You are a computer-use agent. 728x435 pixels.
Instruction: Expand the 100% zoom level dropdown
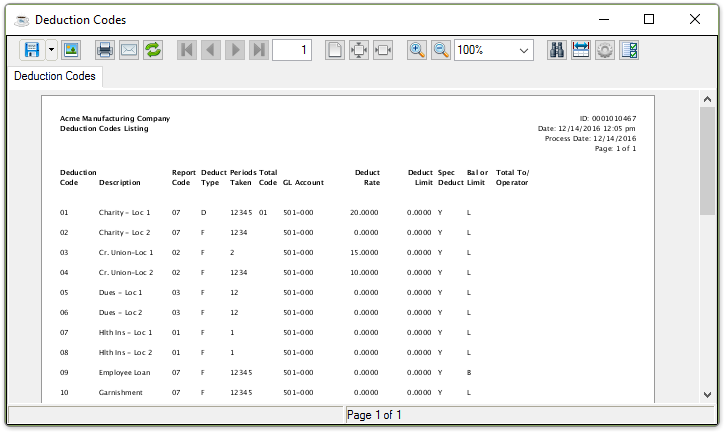point(525,50)
